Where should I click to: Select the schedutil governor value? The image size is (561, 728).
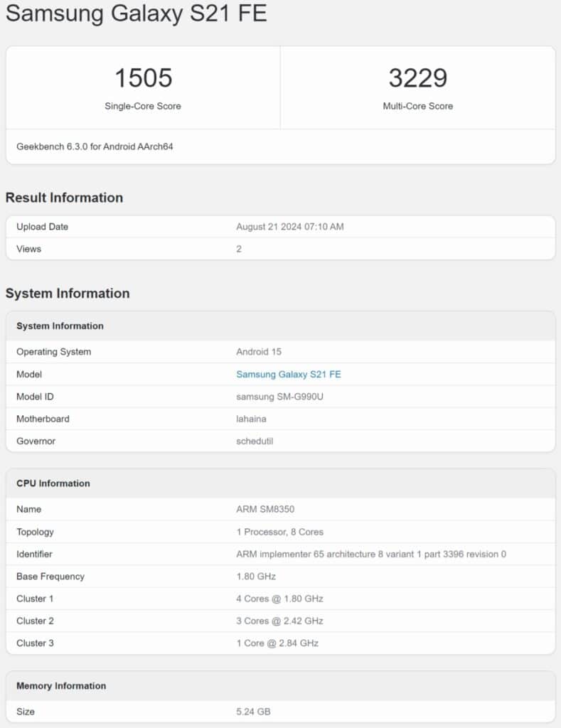click(x=255, y=441)
